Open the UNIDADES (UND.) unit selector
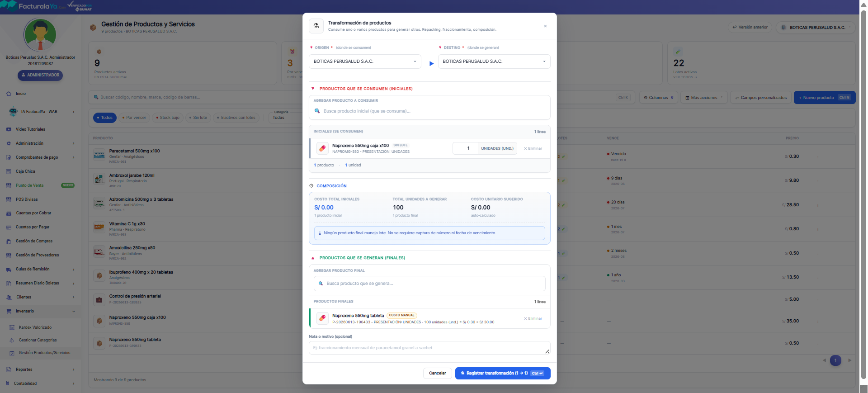Viewport: 868px width, 393px height. [497, 148]
